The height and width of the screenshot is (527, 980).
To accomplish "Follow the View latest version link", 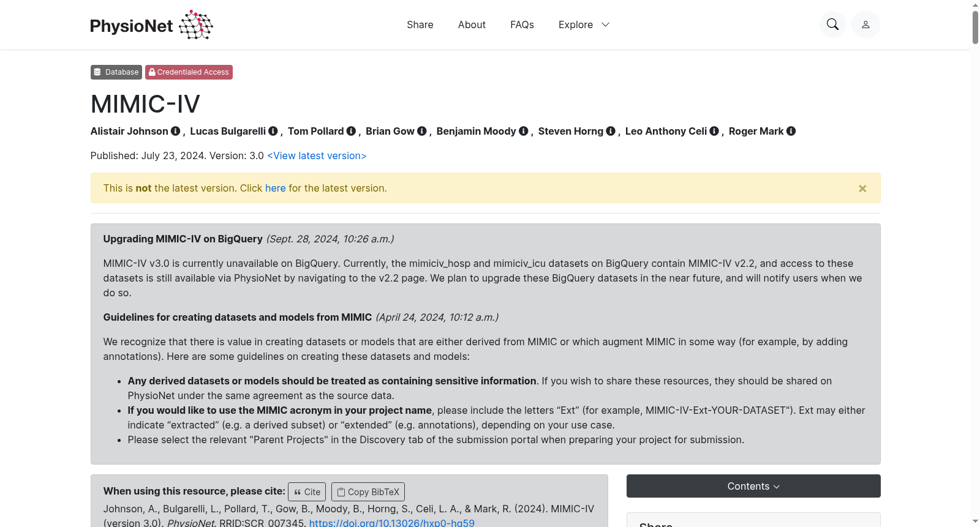I will coord(317,155).
